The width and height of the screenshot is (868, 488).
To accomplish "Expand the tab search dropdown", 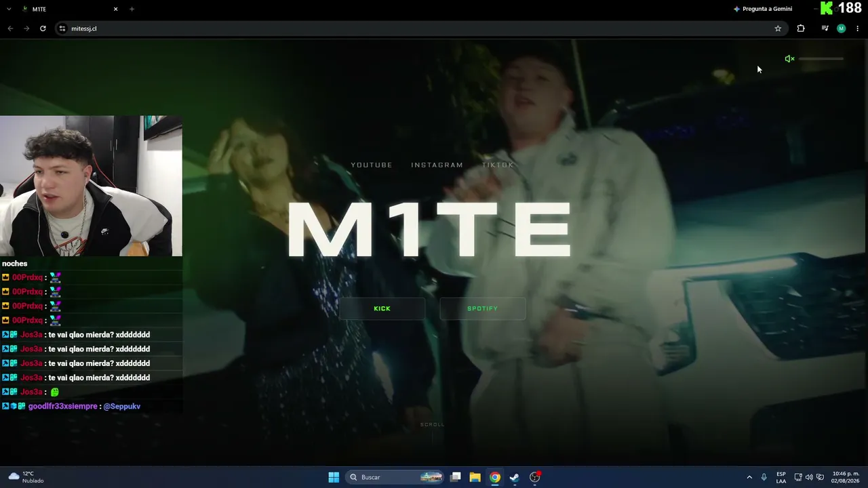I will coord(8,9).
